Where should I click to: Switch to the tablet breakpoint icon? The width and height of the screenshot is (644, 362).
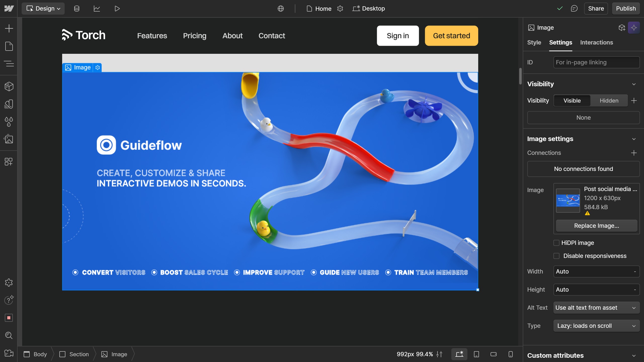(476, 354)
